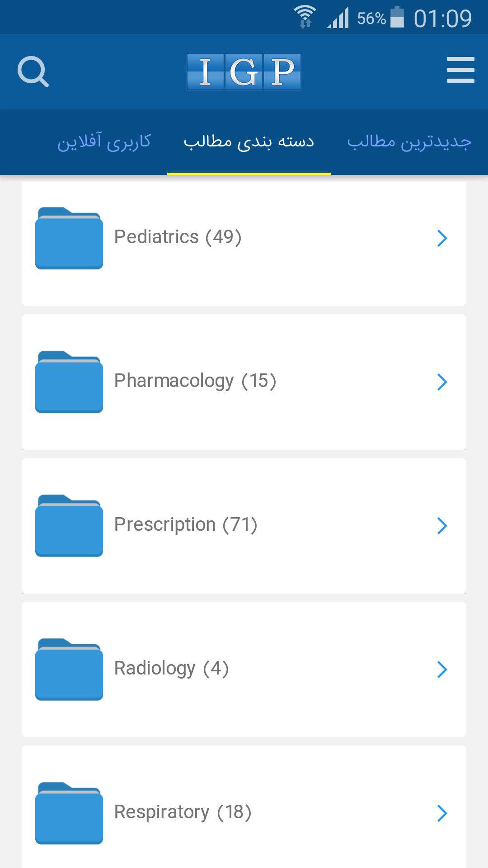This screenshot has width=488, height=868.
Task: Tap the IGP logo
Action: point(244,71)
